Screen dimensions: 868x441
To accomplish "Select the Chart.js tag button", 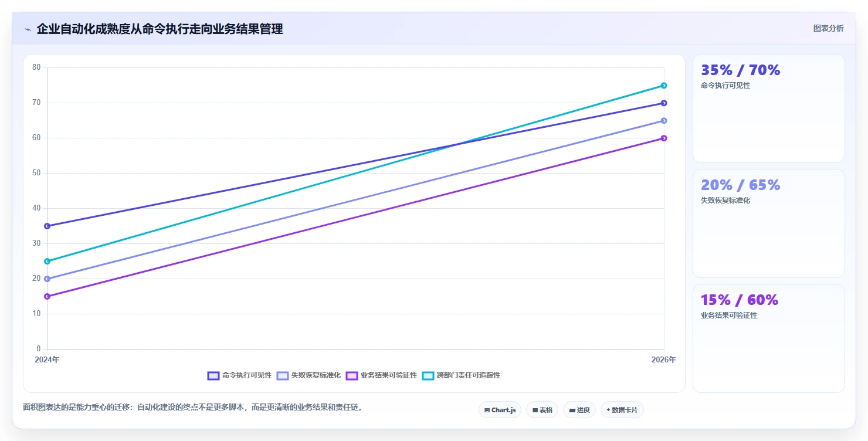I will point(500,410).
